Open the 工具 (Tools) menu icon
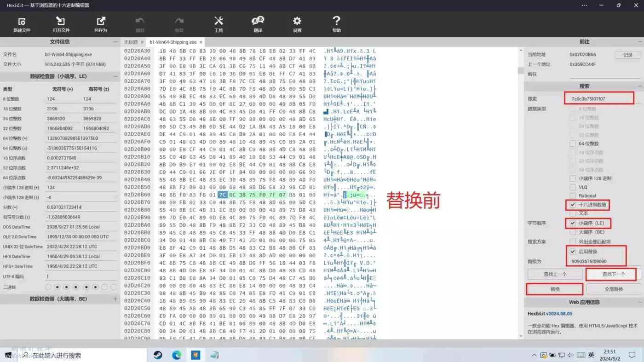Image resolution: width=644 pixels, height=362 pixels. (x=218, y=24)
